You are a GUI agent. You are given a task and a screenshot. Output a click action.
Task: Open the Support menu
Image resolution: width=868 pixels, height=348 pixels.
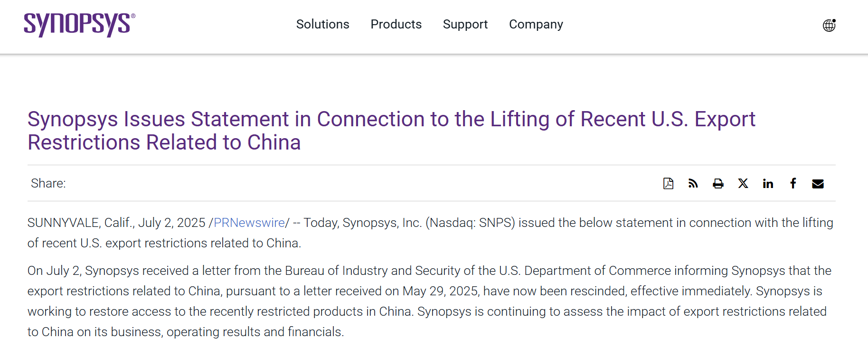pyautogui.click(x=465, y=24)
